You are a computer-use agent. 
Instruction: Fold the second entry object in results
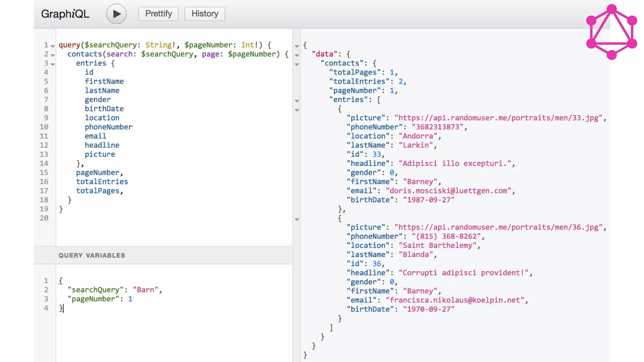297,219
